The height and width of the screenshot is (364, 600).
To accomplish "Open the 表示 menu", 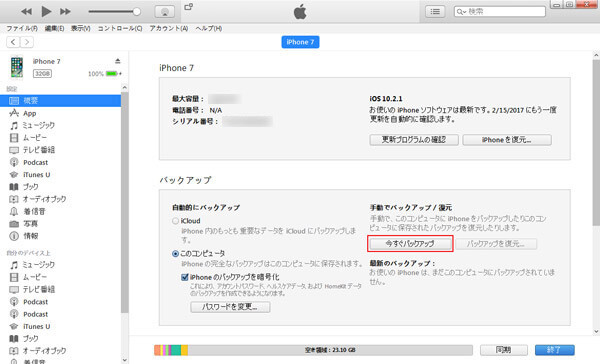I will (80, 28).
